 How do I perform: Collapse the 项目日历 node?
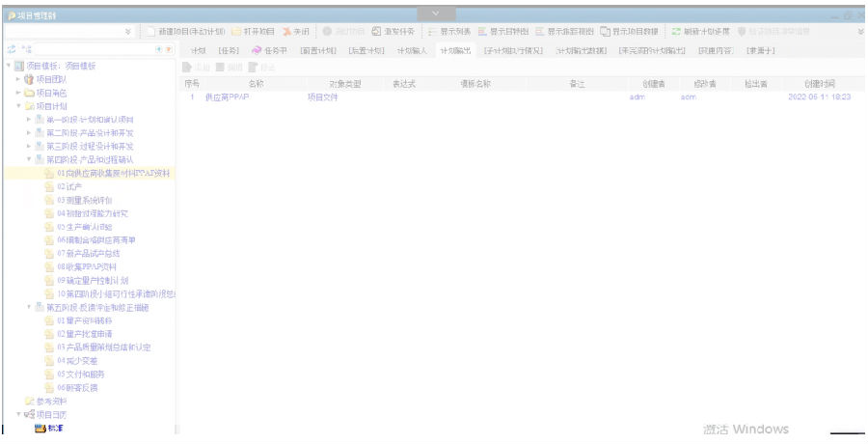tap(18, 415)
